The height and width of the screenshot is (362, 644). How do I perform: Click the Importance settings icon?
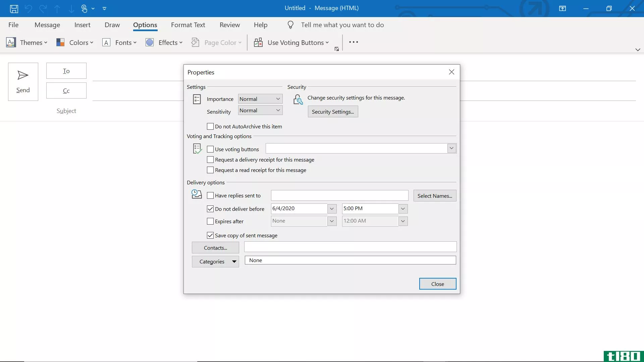coord(197,99)
